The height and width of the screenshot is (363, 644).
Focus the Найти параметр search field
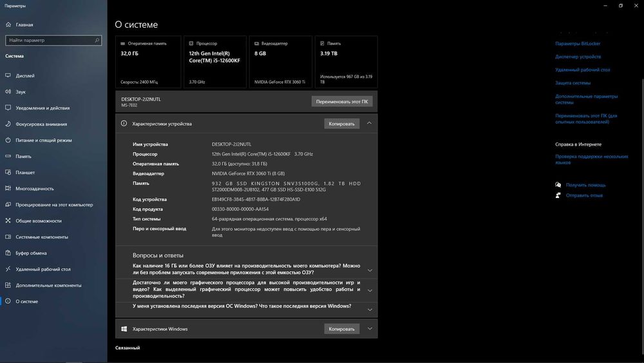coord(53,40)
